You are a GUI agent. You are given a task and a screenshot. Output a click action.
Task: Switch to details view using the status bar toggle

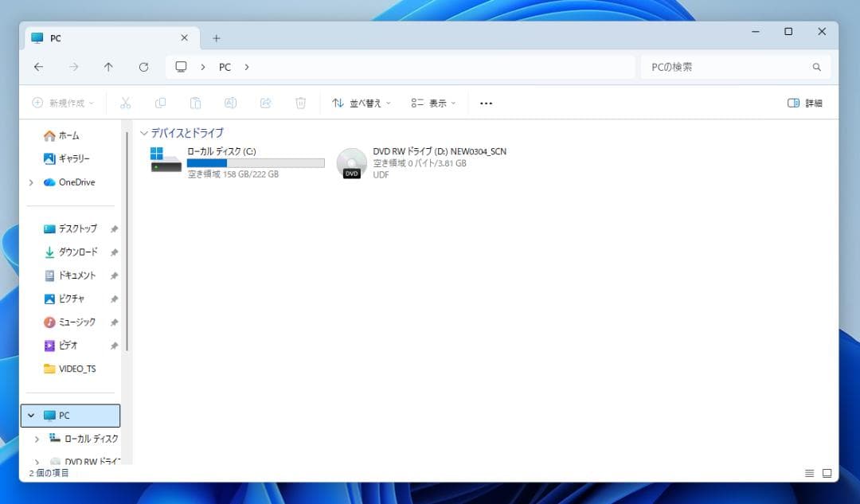coord(809,472)
